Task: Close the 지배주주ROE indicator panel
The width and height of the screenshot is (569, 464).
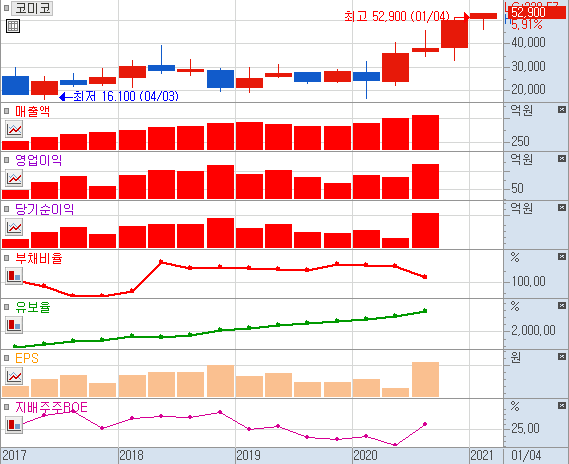Action: pos(561,406)
